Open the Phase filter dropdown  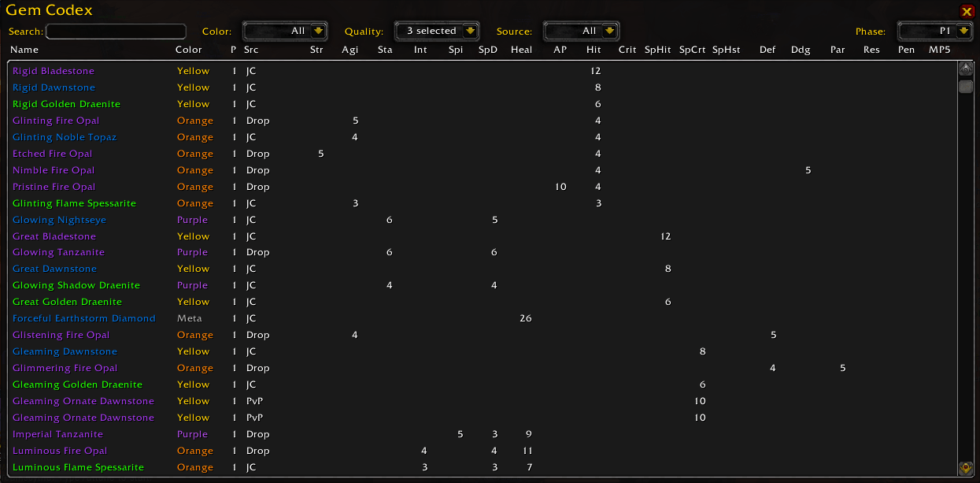936,32
